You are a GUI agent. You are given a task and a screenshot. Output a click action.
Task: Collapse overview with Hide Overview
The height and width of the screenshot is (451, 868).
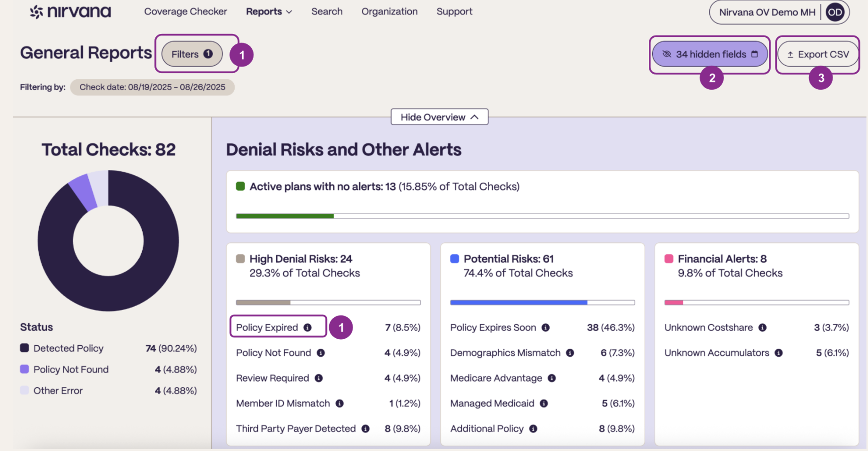tap(439, 117)
